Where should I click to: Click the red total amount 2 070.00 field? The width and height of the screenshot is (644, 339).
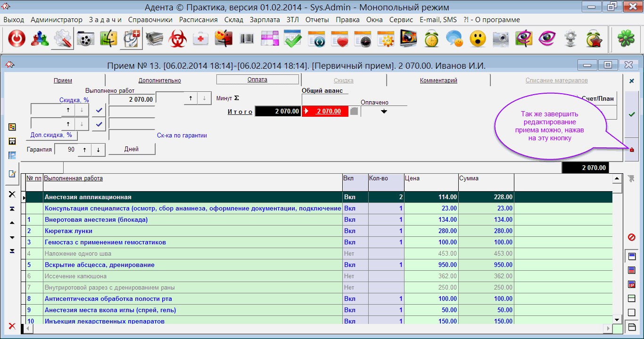[325, 112]
